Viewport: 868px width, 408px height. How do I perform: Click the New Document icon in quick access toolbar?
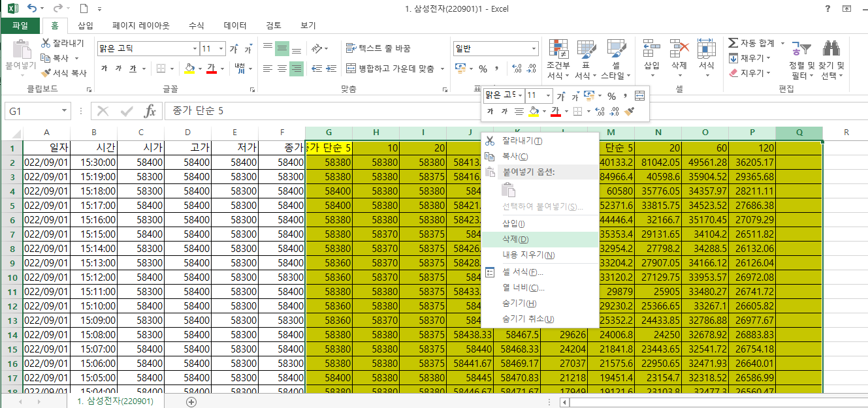click(x=84, y=8)
